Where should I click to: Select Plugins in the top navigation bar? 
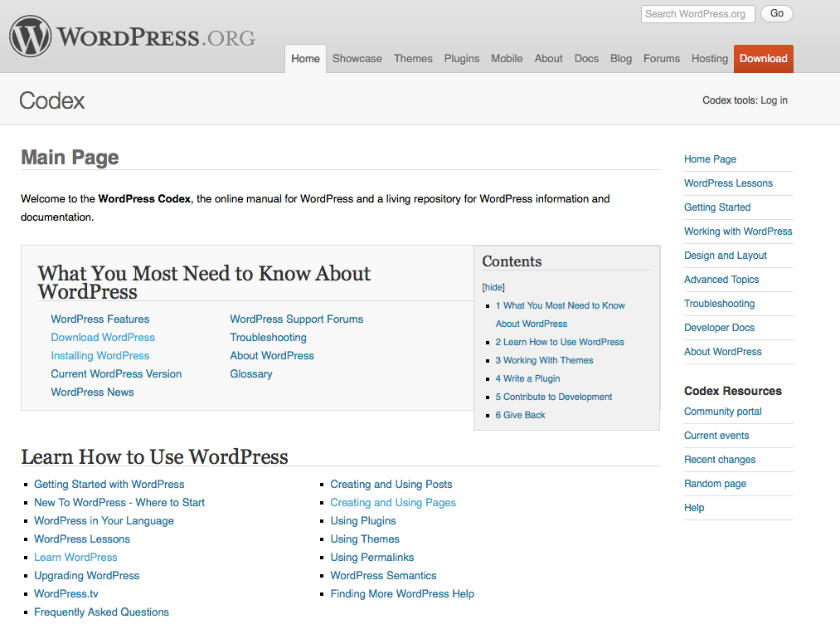[462, 58]
